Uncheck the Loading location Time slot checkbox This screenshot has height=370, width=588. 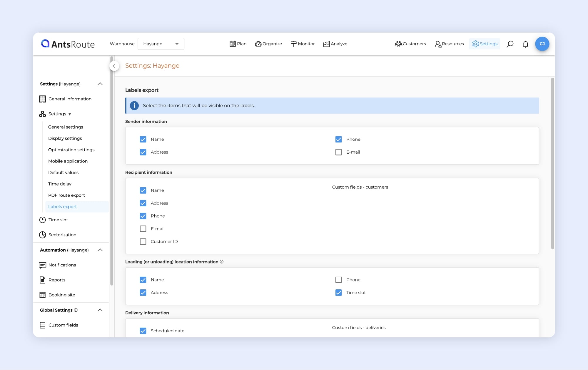pyautogui.click(x=338, y=293)
